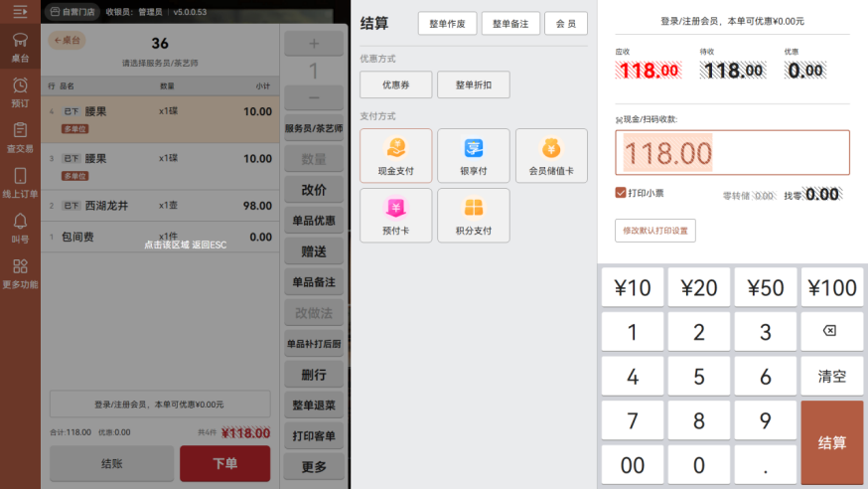Select cash payment (现金支付) method

(x=395, y=155)
